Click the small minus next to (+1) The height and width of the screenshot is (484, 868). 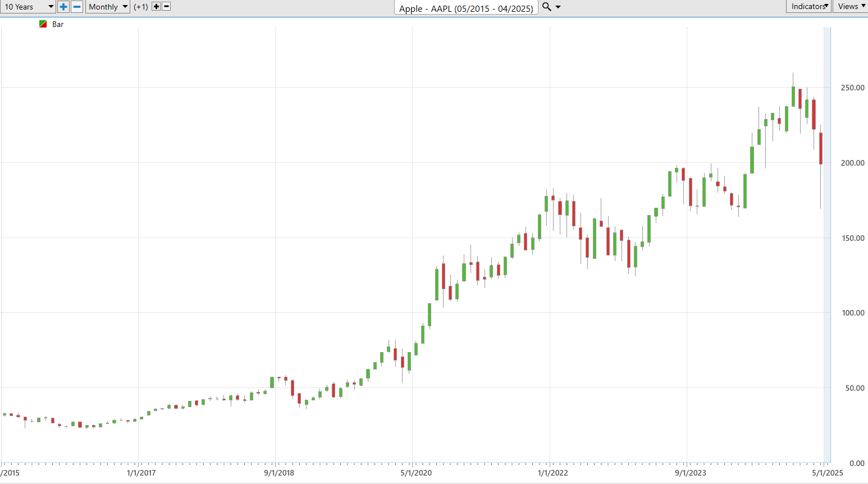click(x=166, y=7)
